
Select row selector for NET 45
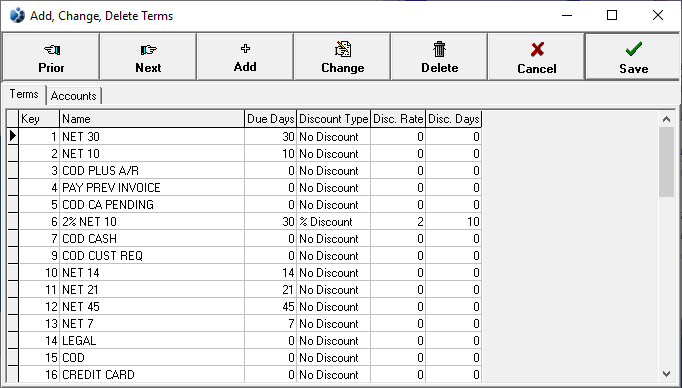click(13, 307)
